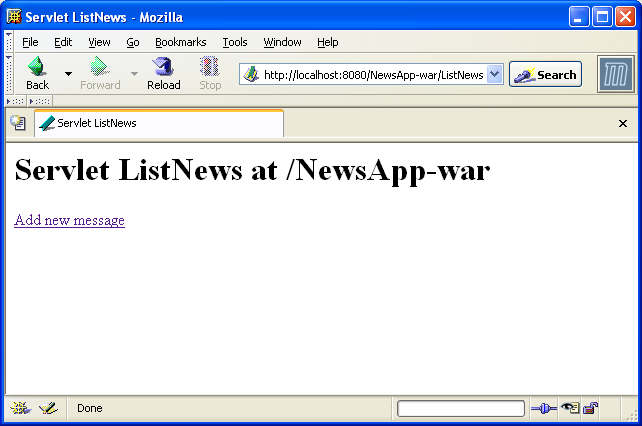Viewport: 642px width, 426px height.
Task: Click the bookmark icon in the address bar
Action: click(251, 75)
